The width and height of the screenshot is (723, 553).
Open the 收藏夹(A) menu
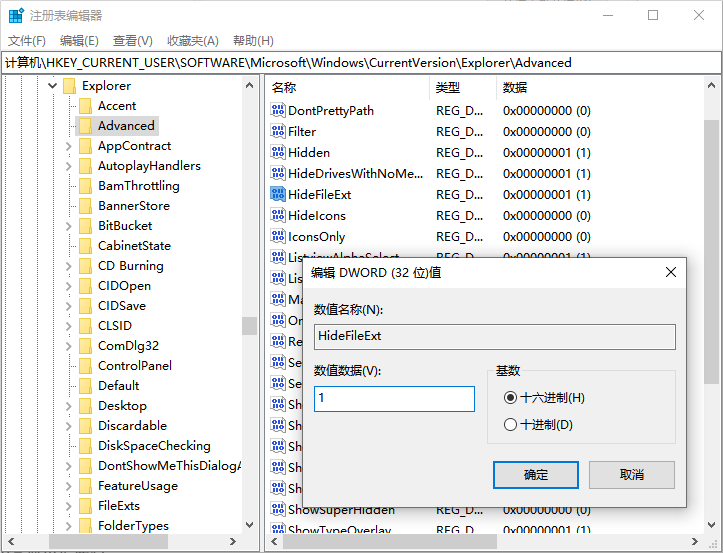tap(192, 40)
